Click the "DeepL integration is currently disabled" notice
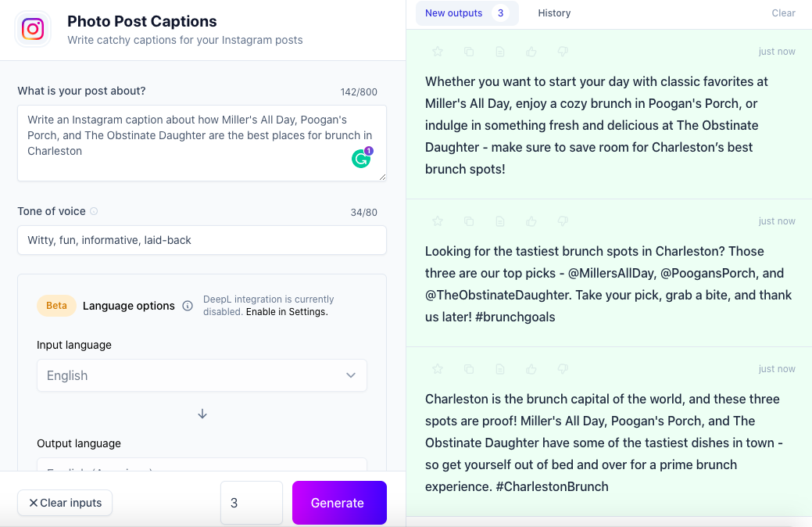This screenshot has width=812, height=527. tap(268, 305)
